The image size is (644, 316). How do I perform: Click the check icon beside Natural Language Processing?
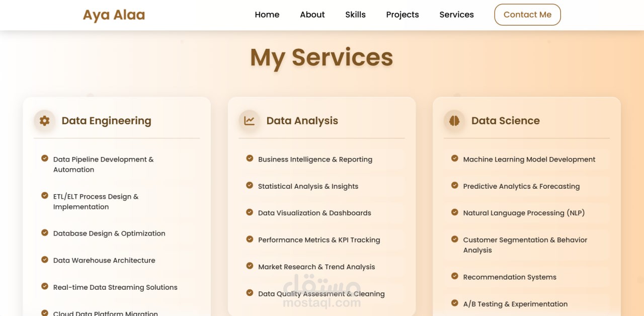click(x=455, y=212)
